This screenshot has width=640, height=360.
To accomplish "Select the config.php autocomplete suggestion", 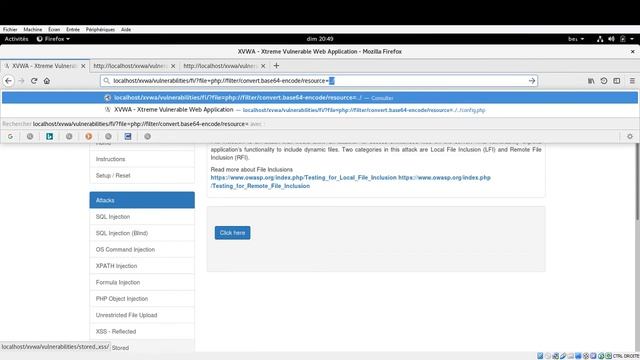I will click(x=320, y=110).
